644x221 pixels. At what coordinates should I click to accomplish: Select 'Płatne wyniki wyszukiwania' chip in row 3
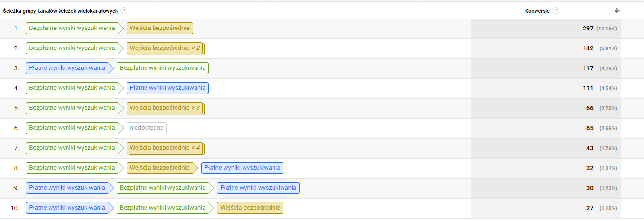(67, 68)
